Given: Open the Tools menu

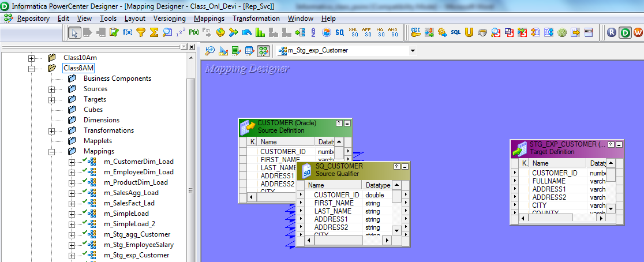Looking at the screenshot, I should 108,18.
